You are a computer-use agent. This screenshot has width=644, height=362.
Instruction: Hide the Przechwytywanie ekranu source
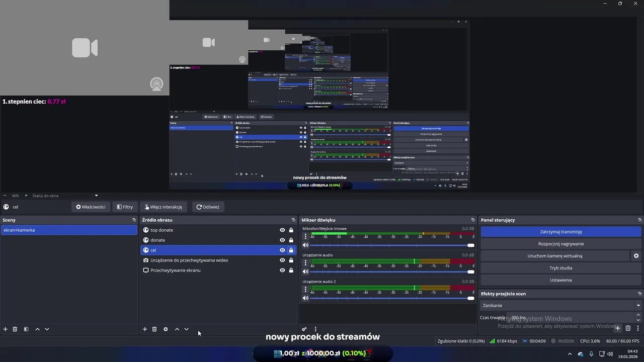[282, 270]
